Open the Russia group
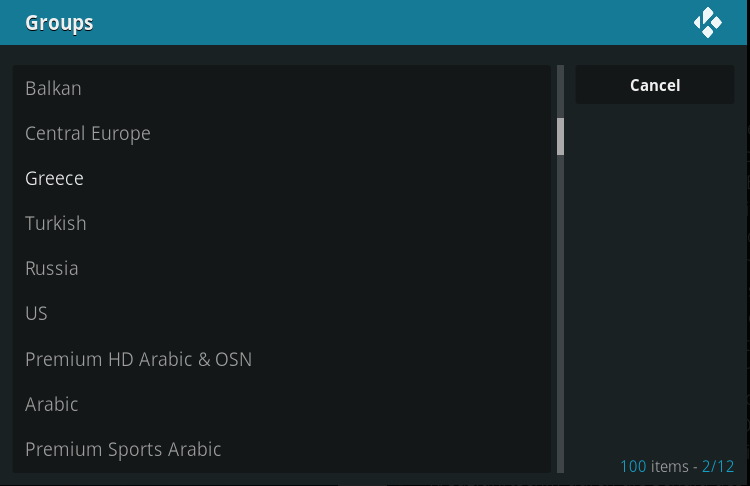This screenshot has width=750, height=486. [x=282, y=268]
